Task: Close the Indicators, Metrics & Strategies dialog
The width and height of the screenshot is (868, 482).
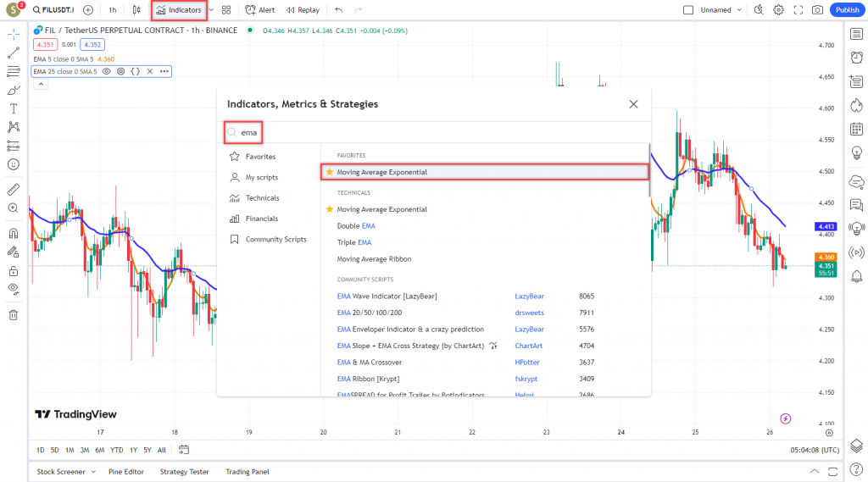Action: [x=633, y=104]
